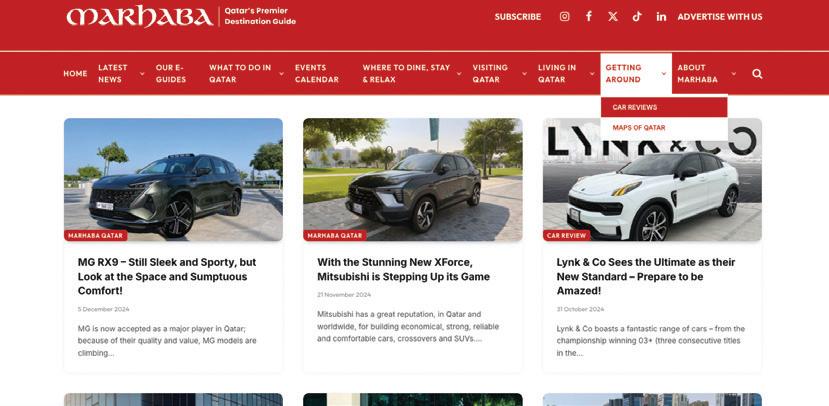
Task: Click the 31 October 2024 date
Action: [x=580, y=309]
